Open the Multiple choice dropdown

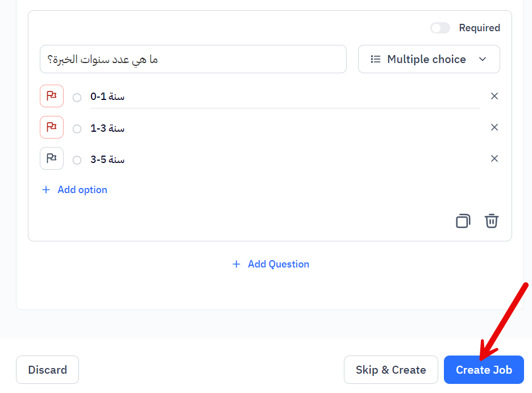click(x=429, y=58)
